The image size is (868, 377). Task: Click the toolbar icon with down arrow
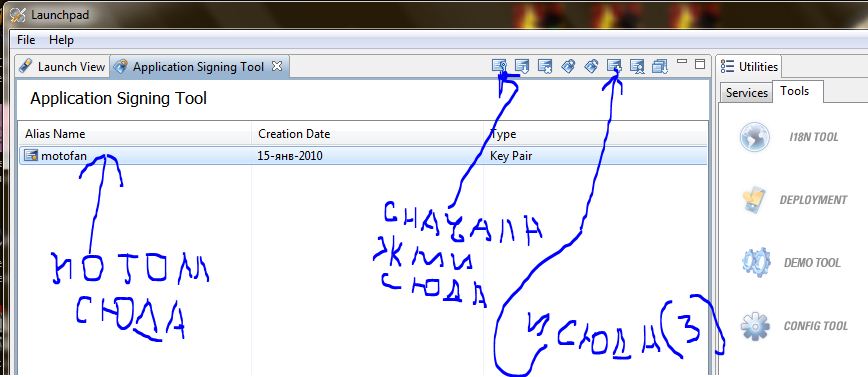522,66
